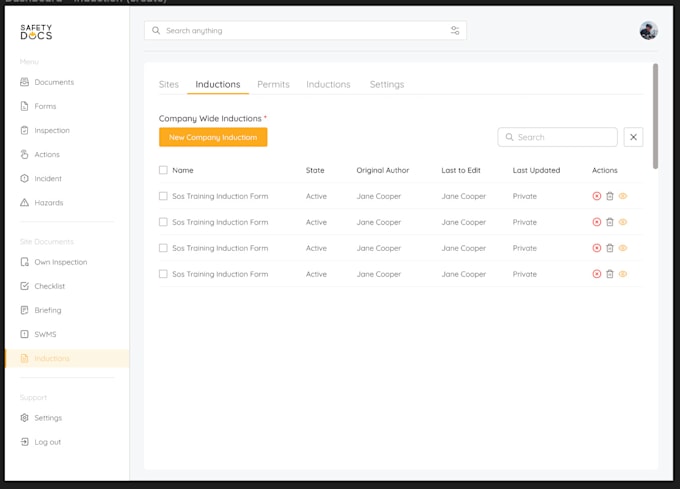
Task: Select the highlighted Inductions sidebar item
Action: [x=67, y=359]
